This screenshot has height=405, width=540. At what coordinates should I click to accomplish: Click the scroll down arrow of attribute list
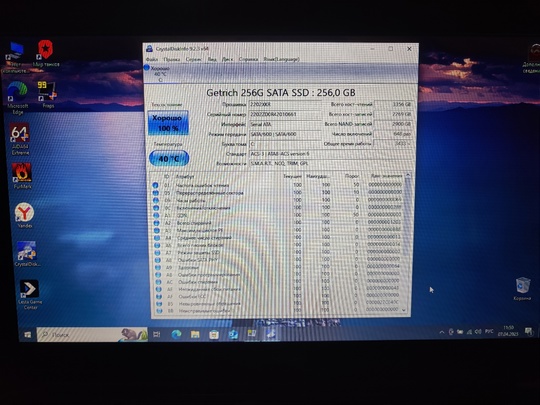coord(404,310)
